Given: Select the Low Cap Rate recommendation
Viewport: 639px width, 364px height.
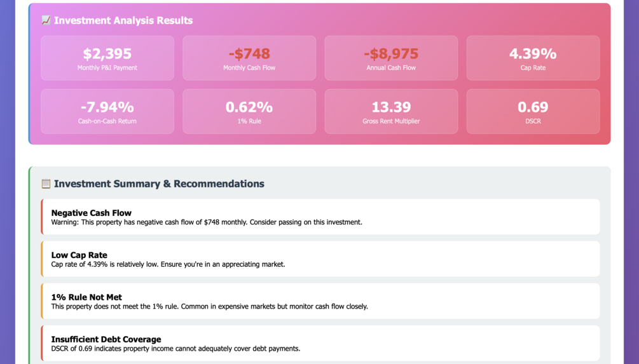Looking at the screenshot, I should 321,259.
